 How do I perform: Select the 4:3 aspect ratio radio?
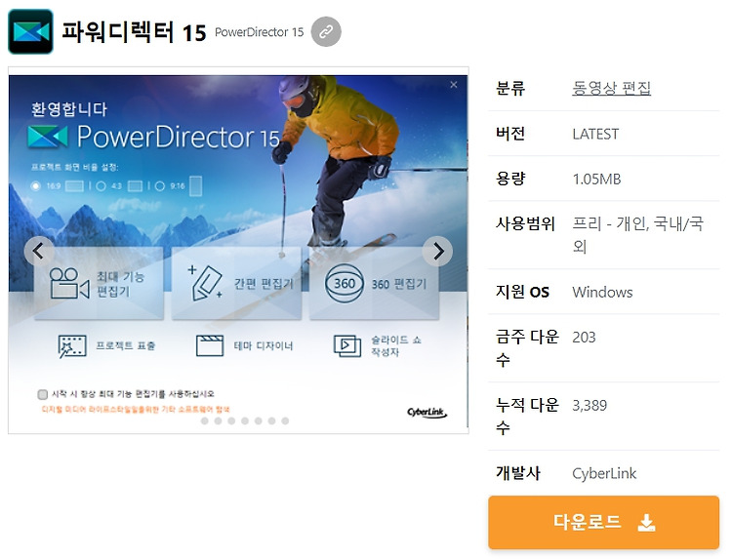click(101, 185)
